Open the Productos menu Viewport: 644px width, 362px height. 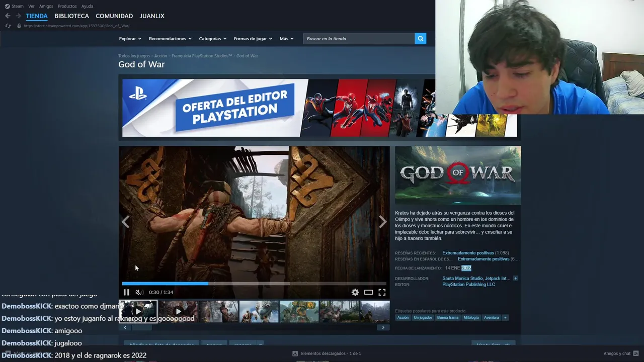[x=67, y=6]
